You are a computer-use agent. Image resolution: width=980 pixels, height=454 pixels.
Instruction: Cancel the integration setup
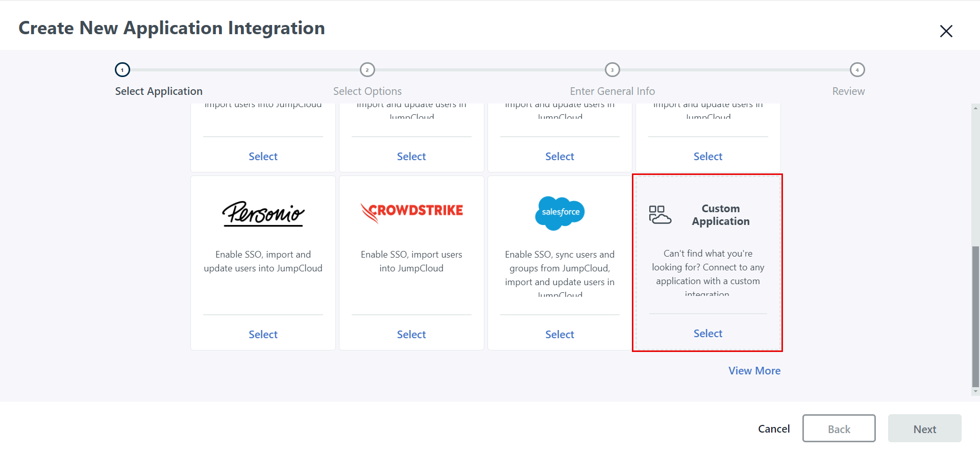tap(773, 429)
